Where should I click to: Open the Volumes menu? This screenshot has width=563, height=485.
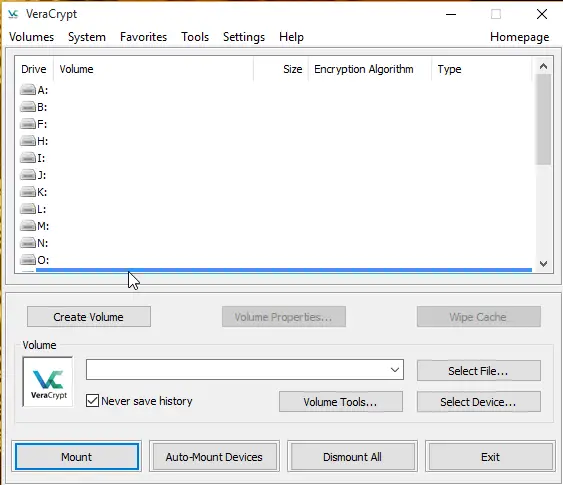[x=32, y=37]
